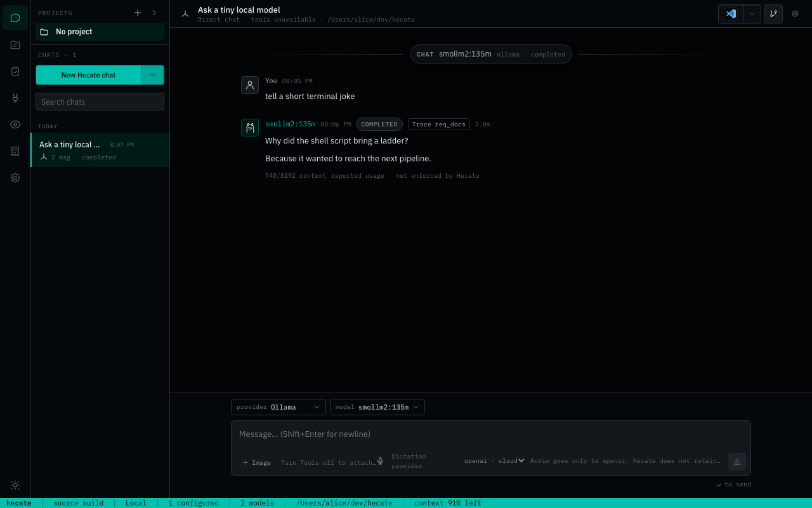Select the No project entry
The height and width of the screenshot is (508, 812).
100,32
